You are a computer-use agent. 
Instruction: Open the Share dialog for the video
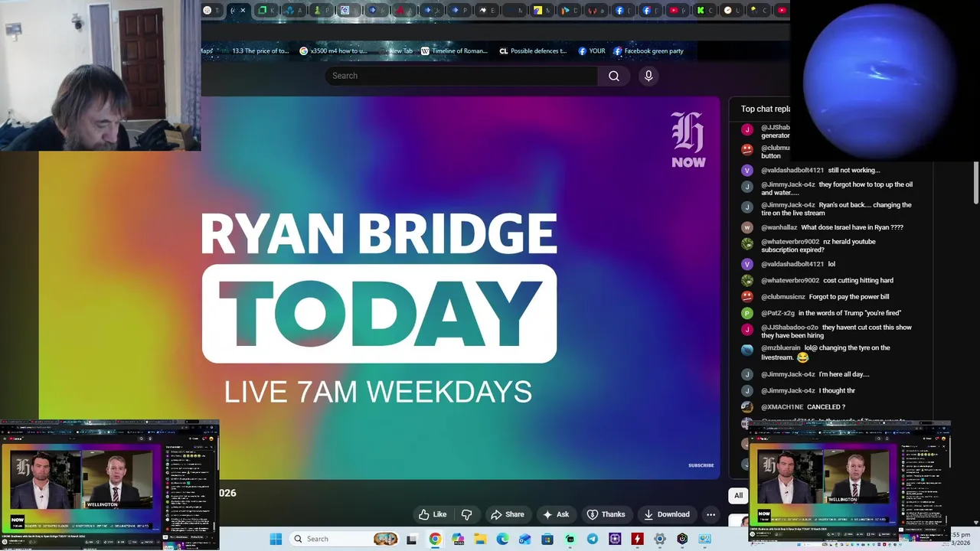coord(508,514)
